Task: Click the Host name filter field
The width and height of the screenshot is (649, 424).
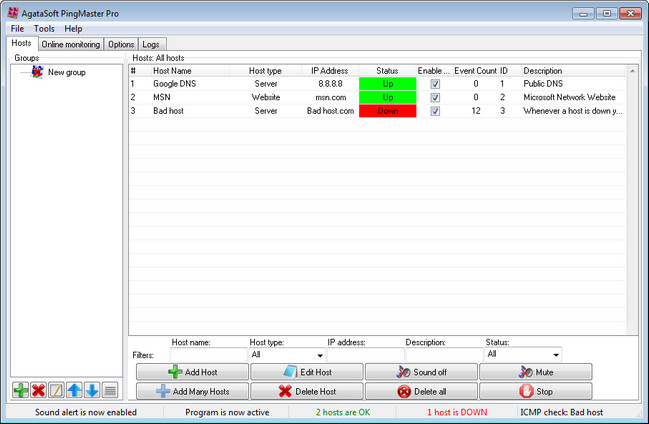Action: point(207,355)
